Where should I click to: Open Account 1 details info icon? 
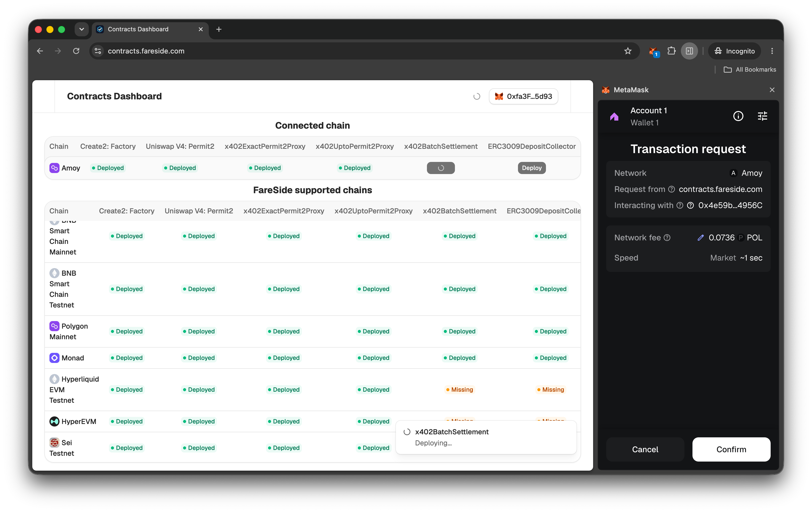point(738,116)
